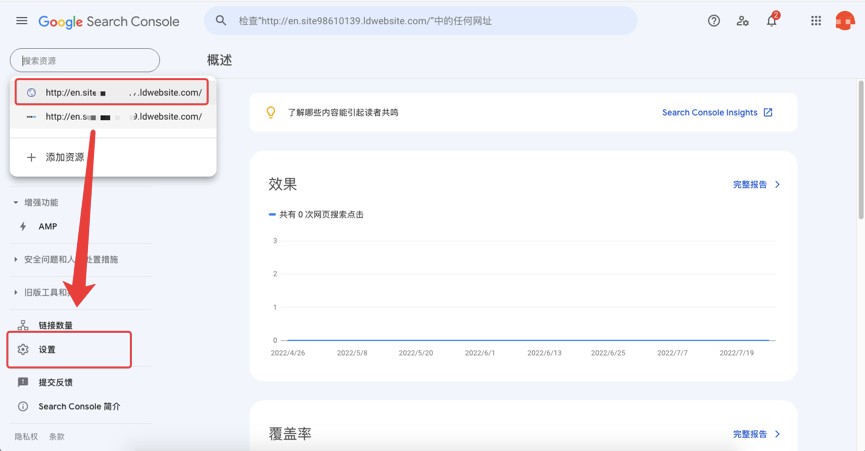865x451 pixels.
Task: Open the user management settings icon
Action: click(x=743, y=21)
